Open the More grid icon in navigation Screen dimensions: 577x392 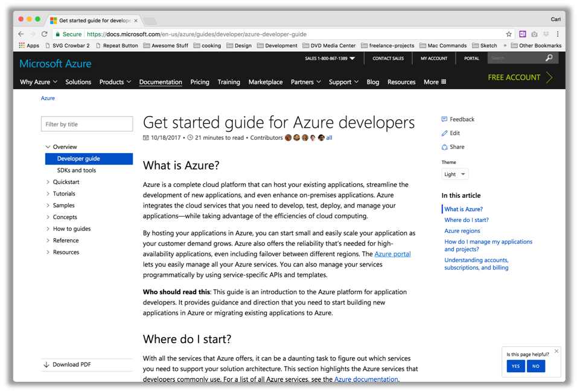click(x=444, y=81)
